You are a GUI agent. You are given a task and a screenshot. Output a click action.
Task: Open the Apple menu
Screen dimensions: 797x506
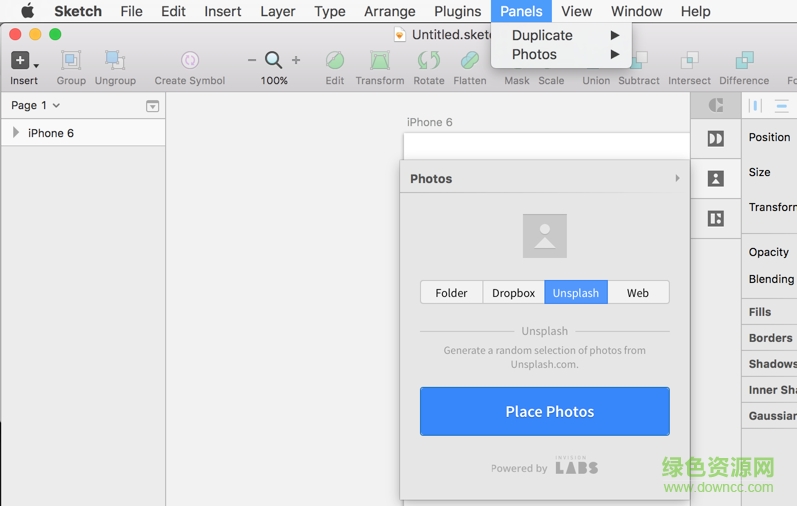tap(27, 11)
